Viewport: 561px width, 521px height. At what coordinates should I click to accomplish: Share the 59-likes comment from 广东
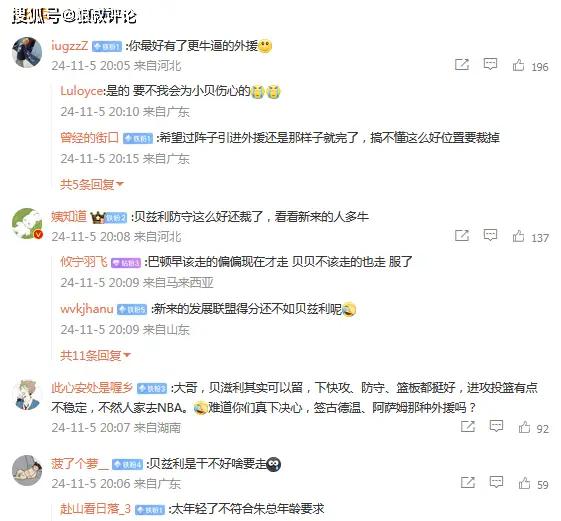[468, 482]
